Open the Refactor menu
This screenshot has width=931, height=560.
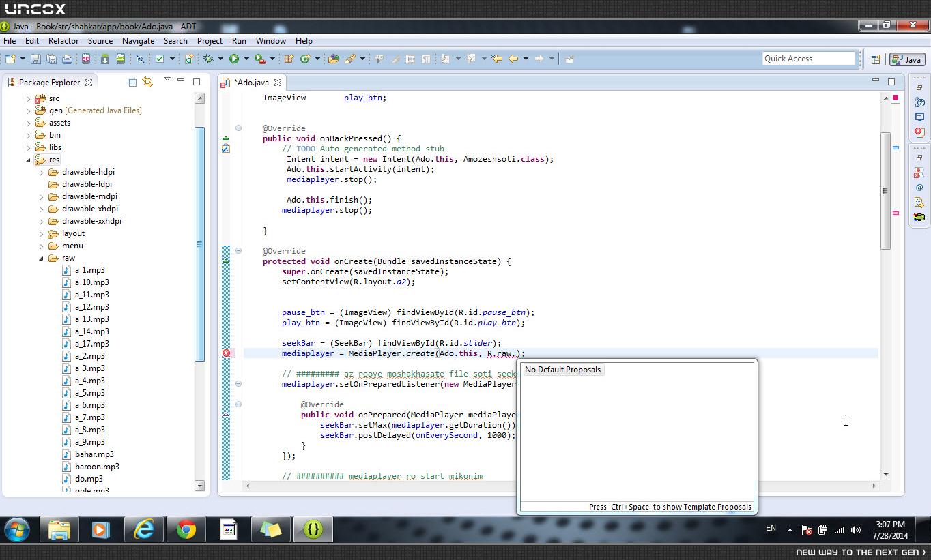(63, 41)
